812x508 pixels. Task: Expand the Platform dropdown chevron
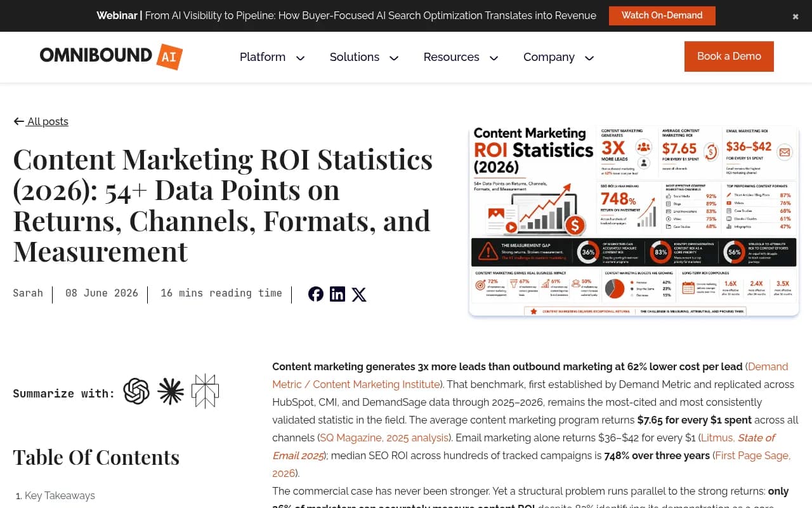(301, 58)
